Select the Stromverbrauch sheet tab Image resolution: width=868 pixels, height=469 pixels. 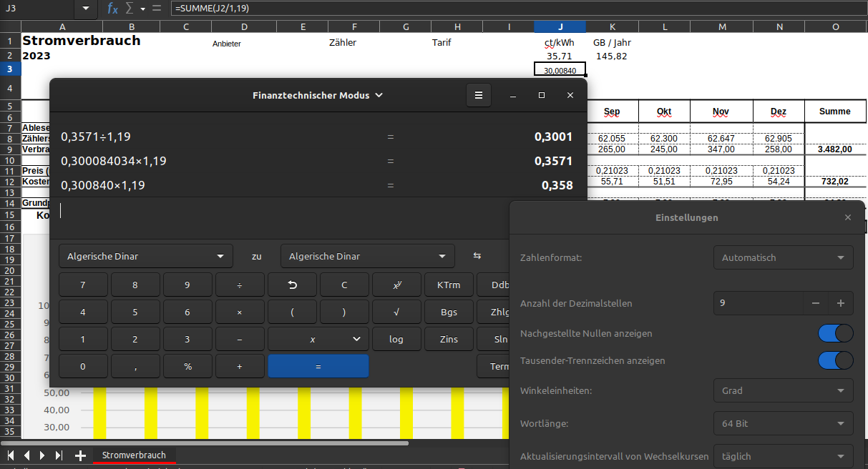point(134,455)
